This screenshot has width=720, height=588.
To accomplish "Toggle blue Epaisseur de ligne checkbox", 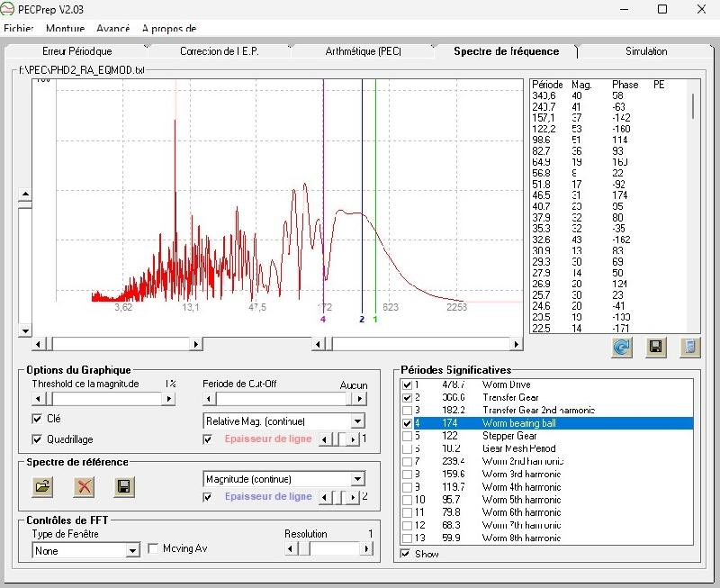I will [208, 497].
